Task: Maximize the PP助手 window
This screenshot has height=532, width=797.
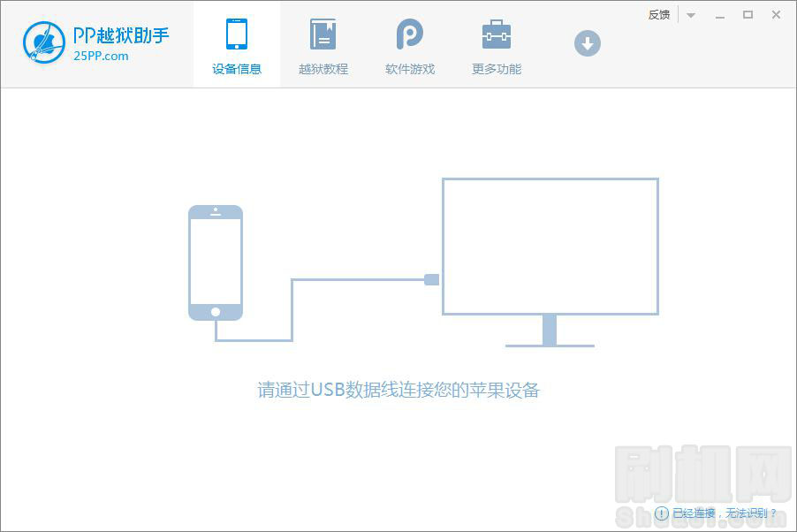Action: 748,15
